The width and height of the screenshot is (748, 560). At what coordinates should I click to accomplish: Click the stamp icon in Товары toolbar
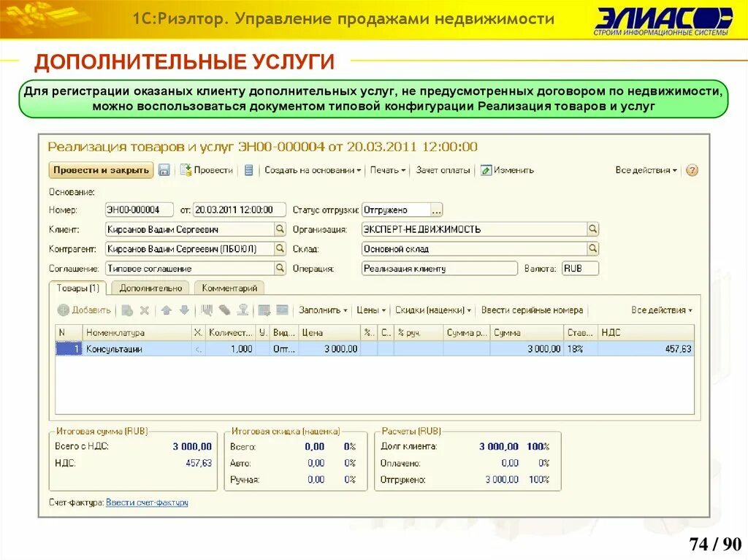pyautogui.click(x=243, y=310)
